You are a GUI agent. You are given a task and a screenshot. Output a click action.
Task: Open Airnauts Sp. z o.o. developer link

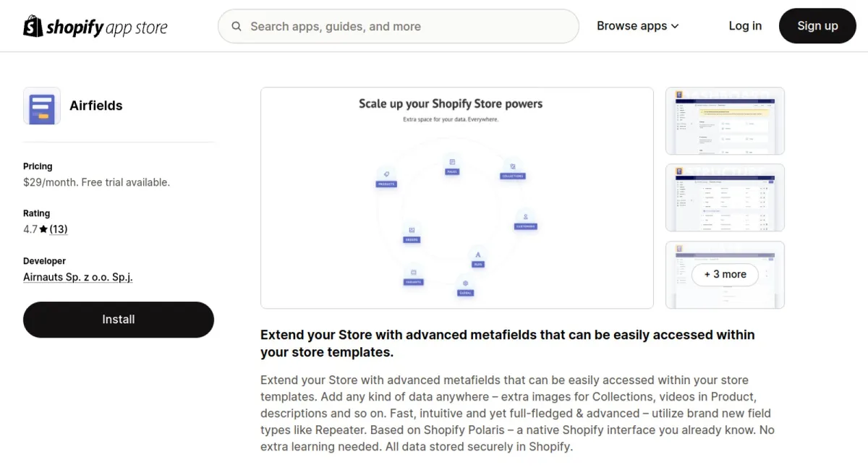tap(78, 277)
